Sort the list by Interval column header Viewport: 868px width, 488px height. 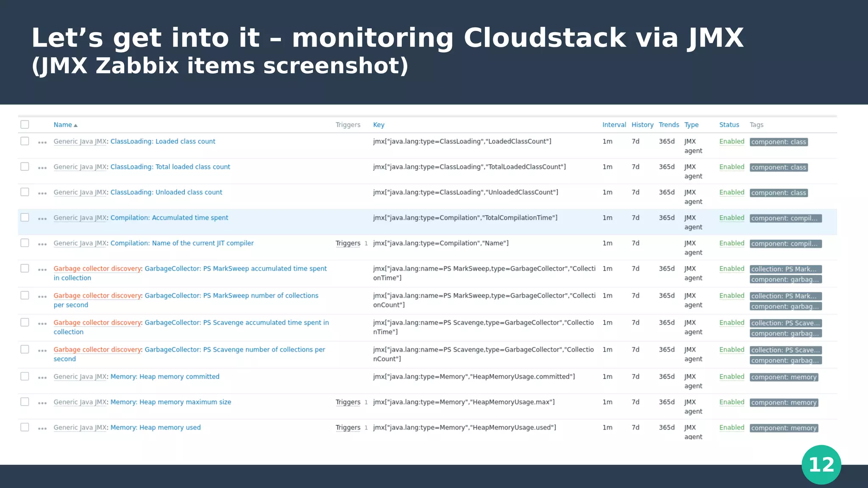[x=614, y=125]
